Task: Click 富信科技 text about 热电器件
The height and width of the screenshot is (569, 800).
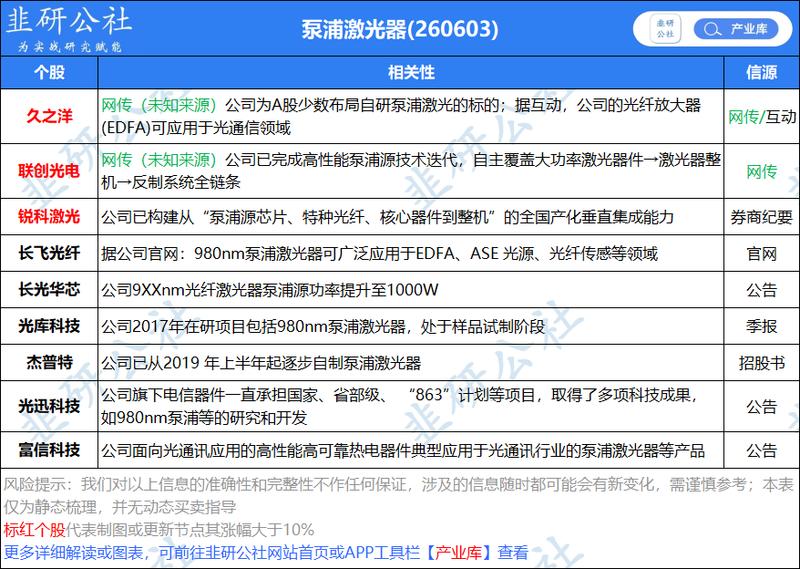Action: click(x=403, y=451)
